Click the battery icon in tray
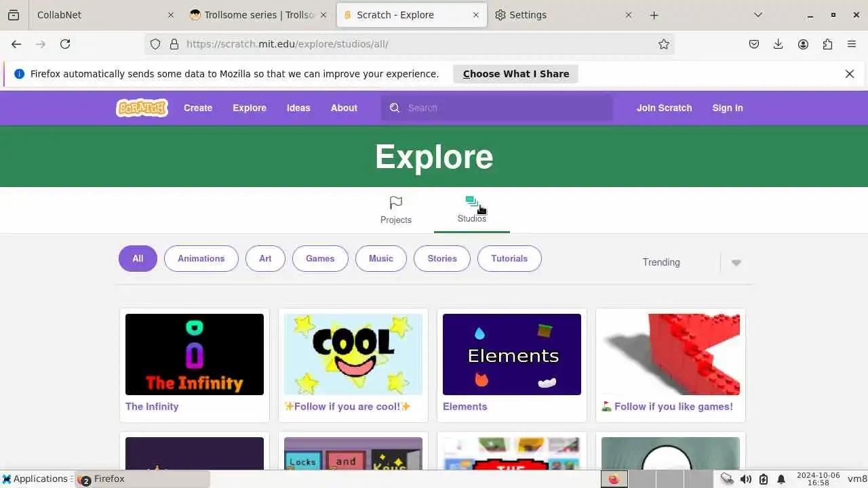 click(x=764, y=479)
